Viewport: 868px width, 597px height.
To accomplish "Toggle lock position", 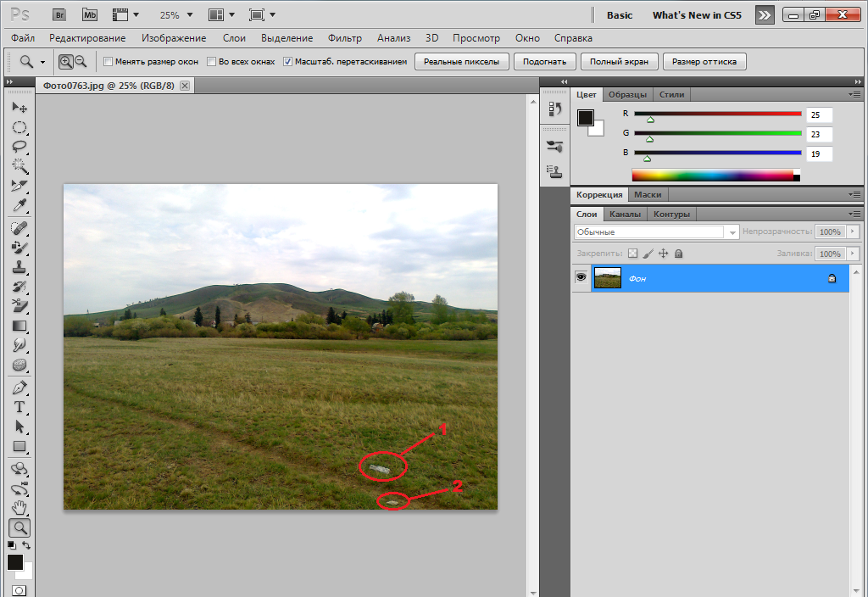I will [663, 254].
